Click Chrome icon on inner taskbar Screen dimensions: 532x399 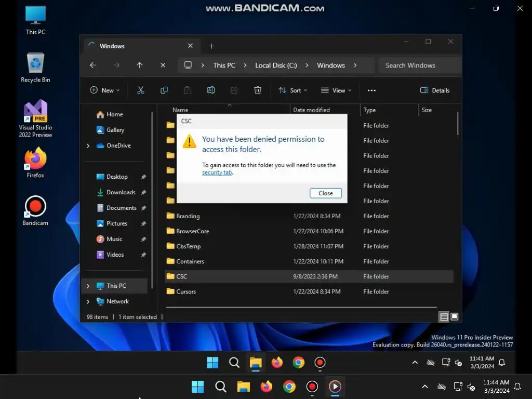pyautogui.click(x=299, y=362)
